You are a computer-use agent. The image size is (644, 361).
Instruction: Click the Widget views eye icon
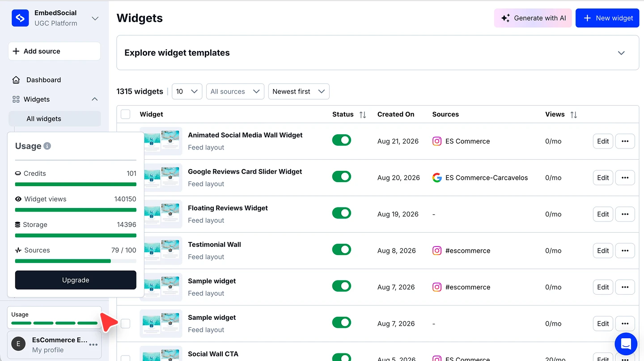click(18, 199)
